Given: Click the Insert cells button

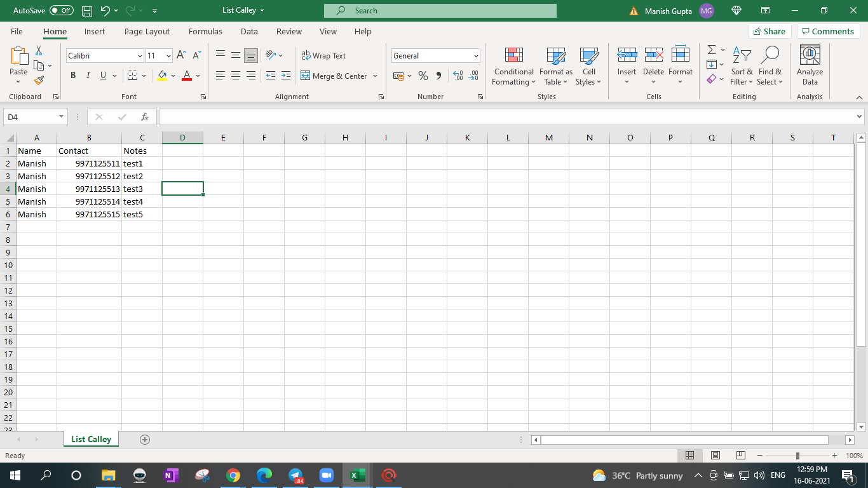Looking at the screenshot, I should (627, 65).
